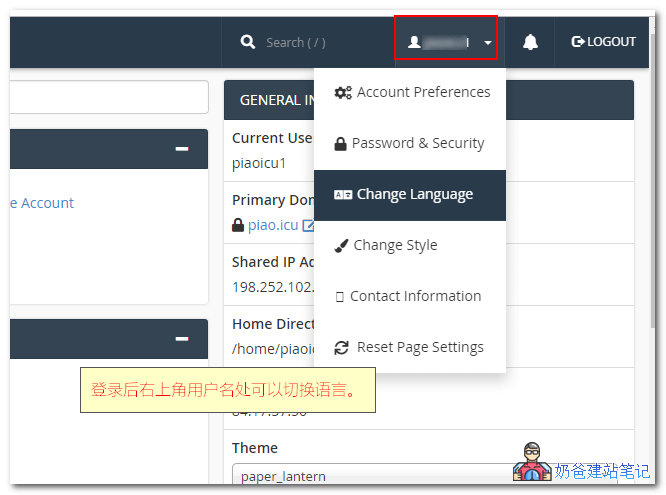The height and width of the screenshot is (495, 666).
Task: Edit primary domain via pencil icon
Action: pyautogui.click(x=308, y=225)
